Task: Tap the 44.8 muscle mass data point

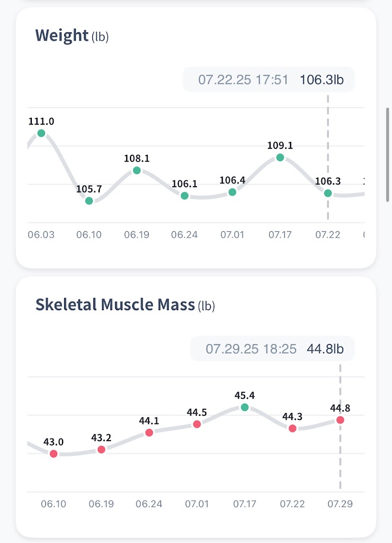Action: click(340, 419)
